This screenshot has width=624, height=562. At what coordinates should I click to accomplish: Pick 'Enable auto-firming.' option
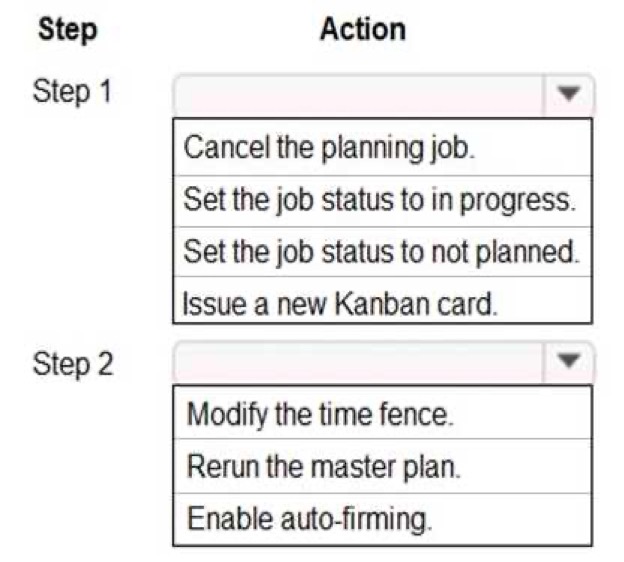coord(382,519)
